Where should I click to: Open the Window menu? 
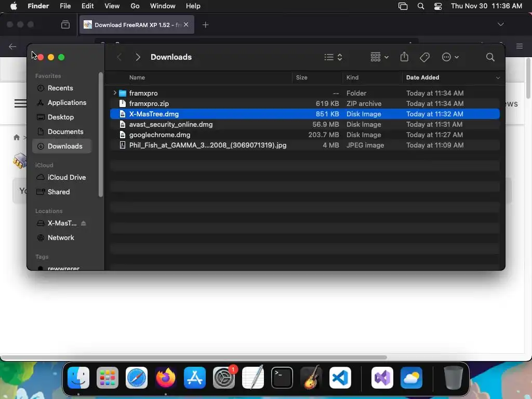click(163, 6)
